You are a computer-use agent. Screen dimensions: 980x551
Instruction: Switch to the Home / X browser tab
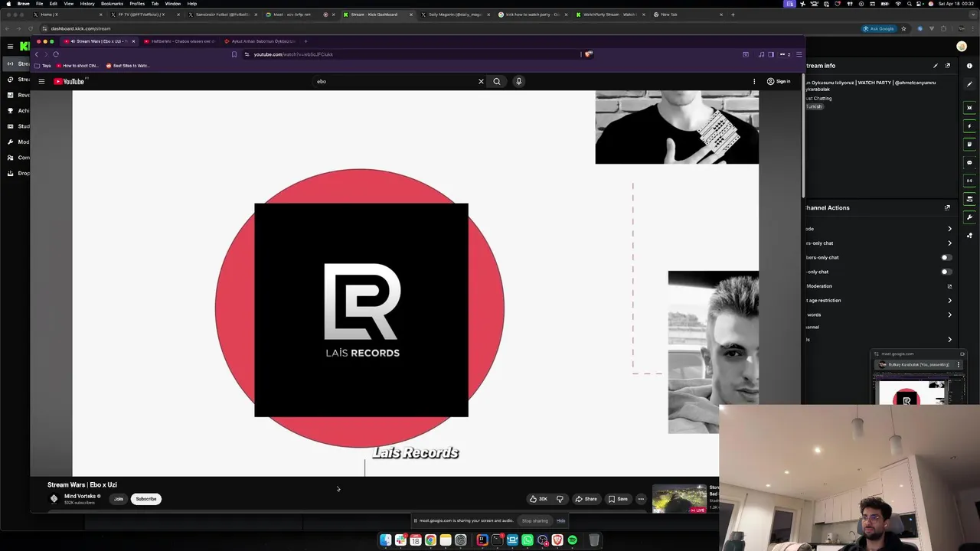coord(67,15)
